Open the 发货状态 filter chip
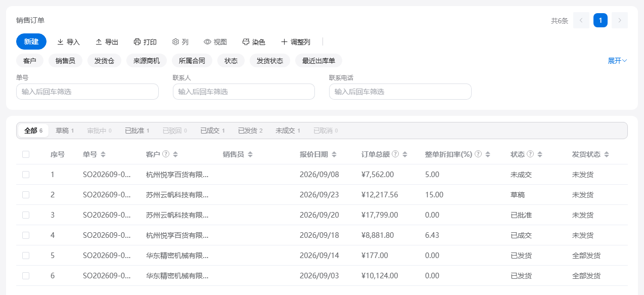The image size is (644, 295). coord(270,61)
